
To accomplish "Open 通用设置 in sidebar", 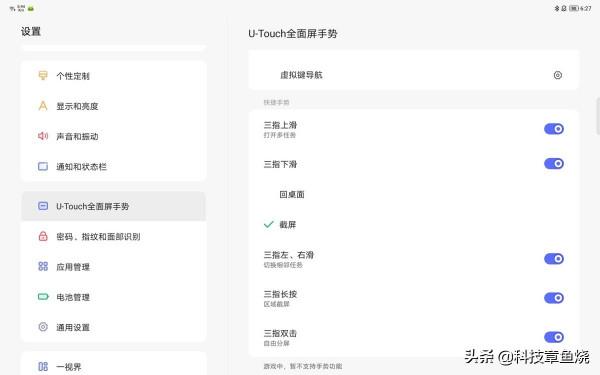I will [x=114, y=327].
